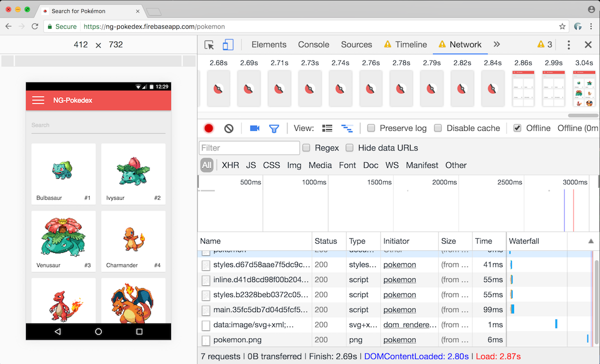Filter requests by JS
The image size is (600, 364).
[x=251, y=165]
